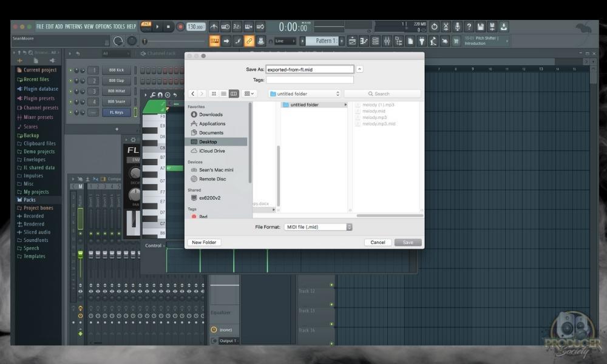607x364 pixels.
Task: Toggle the countdown before recording icon
Action: (x=237, y=27)
